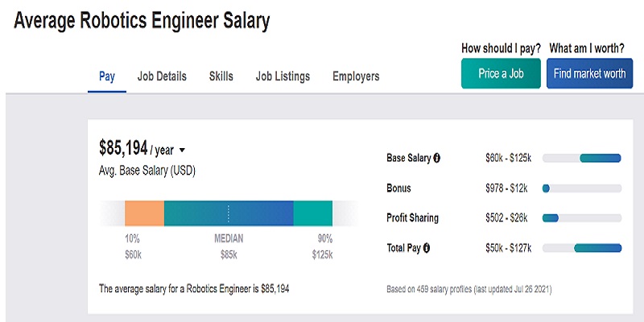Click the Find market worth button
The width and height of the screenshot is (644, 322).
(589, 73)
